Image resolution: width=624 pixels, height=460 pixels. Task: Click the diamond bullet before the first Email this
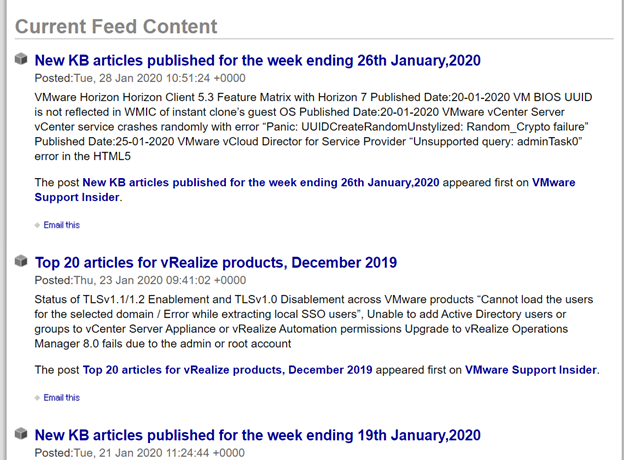[37, 225]
